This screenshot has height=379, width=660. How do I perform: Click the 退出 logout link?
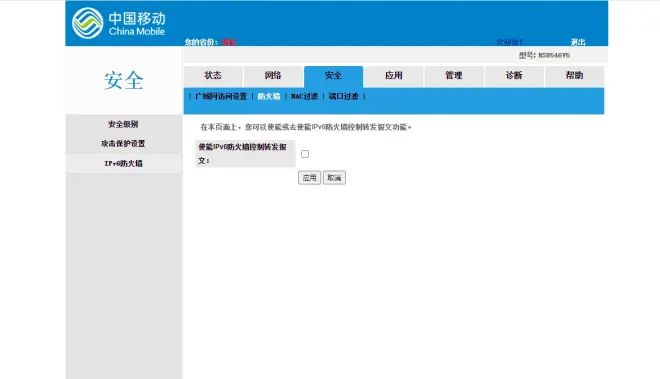click(x=578, y=42)
